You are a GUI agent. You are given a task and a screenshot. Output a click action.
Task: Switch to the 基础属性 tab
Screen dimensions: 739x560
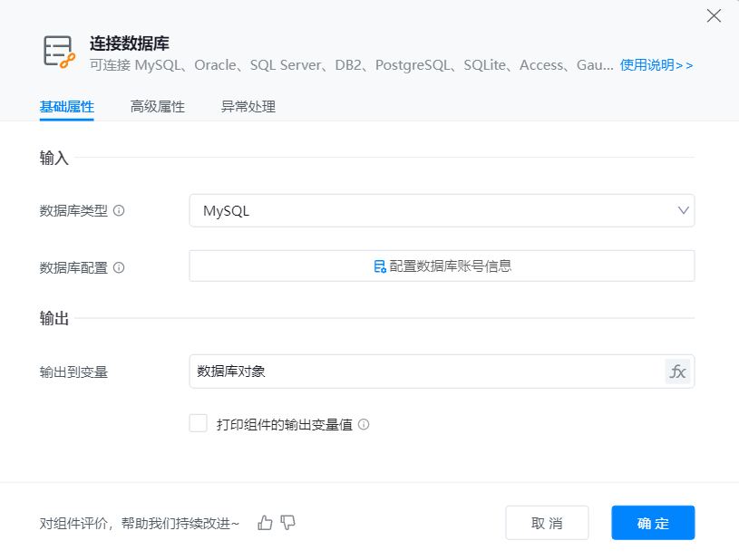[x=67, y=107]
